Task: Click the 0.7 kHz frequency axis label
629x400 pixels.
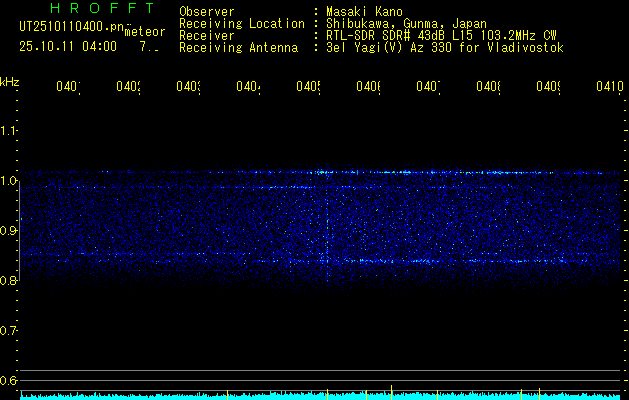Action: coord(9,331)
